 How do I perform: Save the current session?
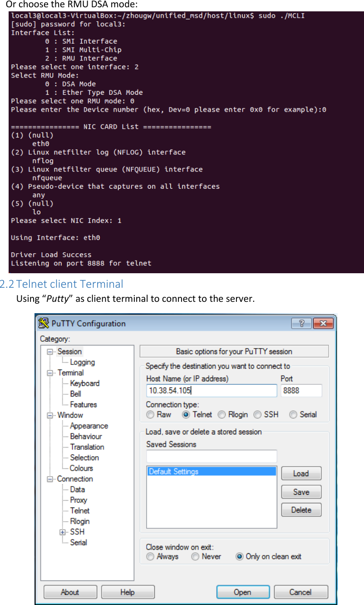[x=301, y=492]
